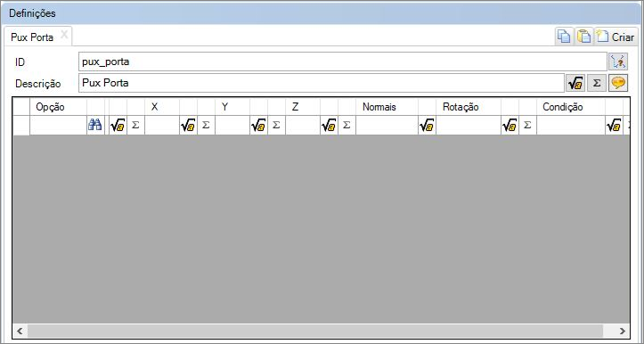Click the empty Rotação cell
The width and height of the screenshot is (644, 344).
[x=469, y=126]
